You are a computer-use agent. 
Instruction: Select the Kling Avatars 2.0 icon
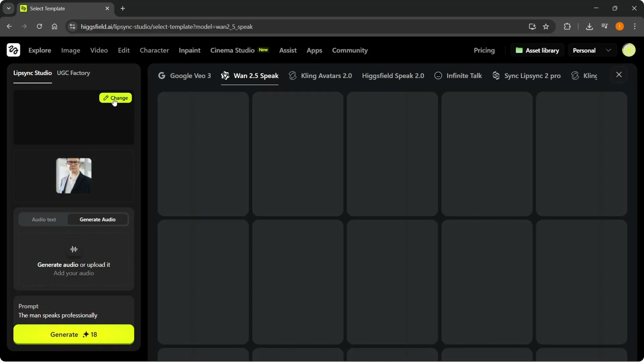tap(292, 75)
